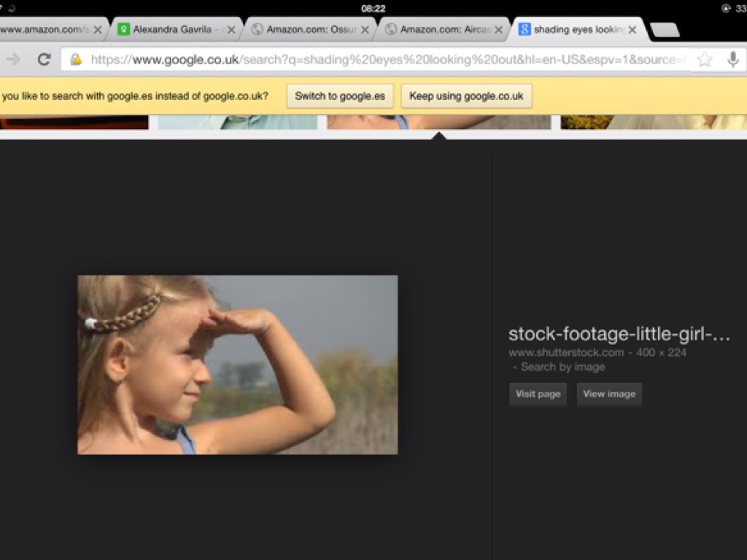Open a new blank tab
Image resolution: width=747 pixels, height=560 pixels.
664,30
